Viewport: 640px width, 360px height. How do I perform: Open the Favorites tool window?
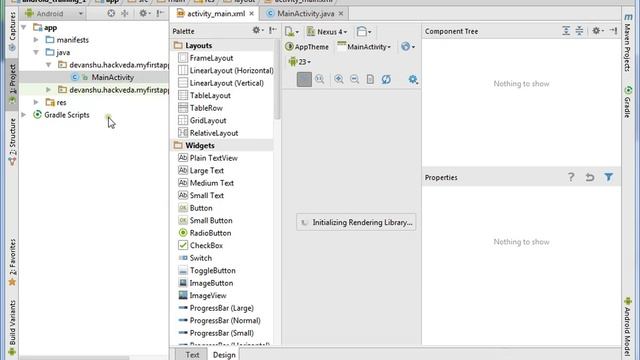point(12,262)
